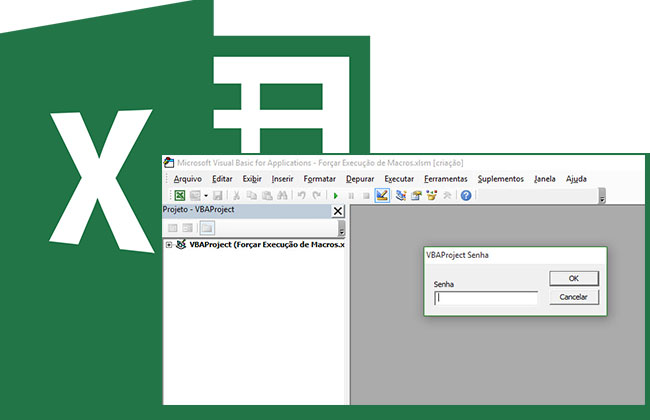
Task: Open toolbar options arrow at toolbar end
Action: click(x=602, y=196)
